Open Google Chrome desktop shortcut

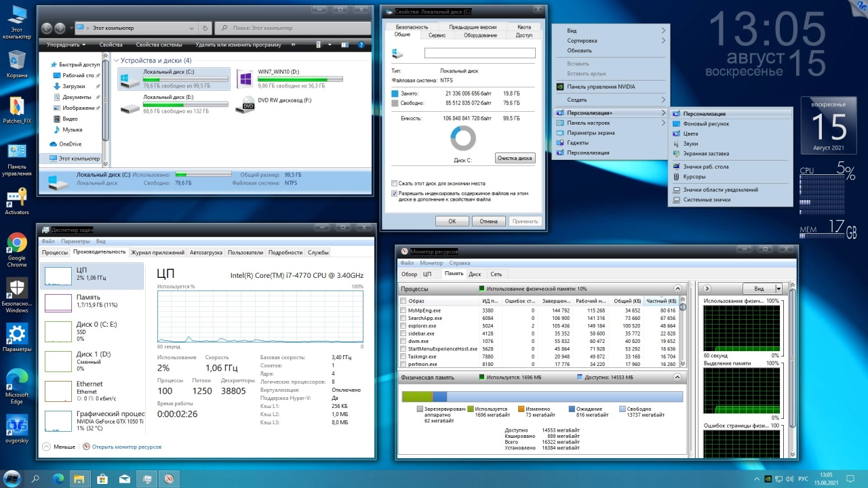pos(16,250)
